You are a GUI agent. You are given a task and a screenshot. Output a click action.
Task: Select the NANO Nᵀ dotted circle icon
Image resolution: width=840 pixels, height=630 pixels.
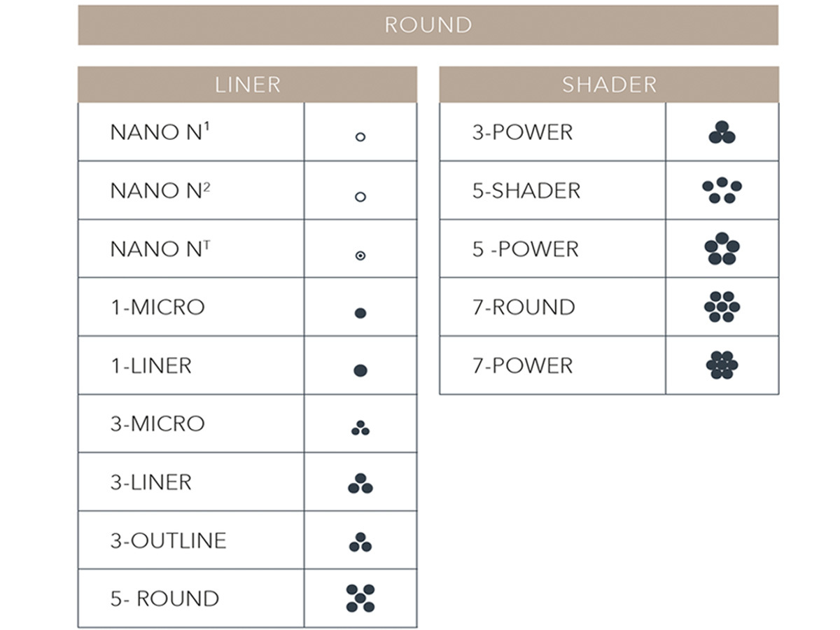360,256
